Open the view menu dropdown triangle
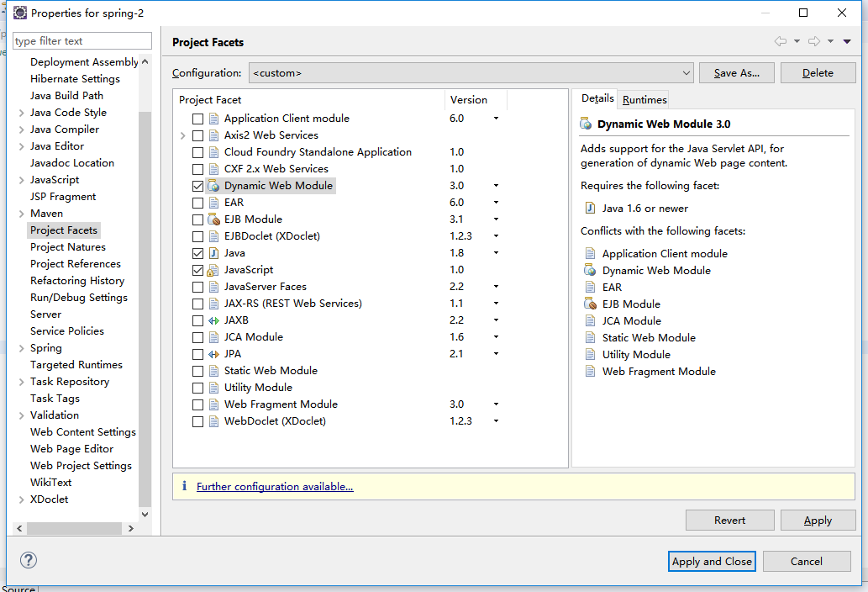 coord(846,41)
